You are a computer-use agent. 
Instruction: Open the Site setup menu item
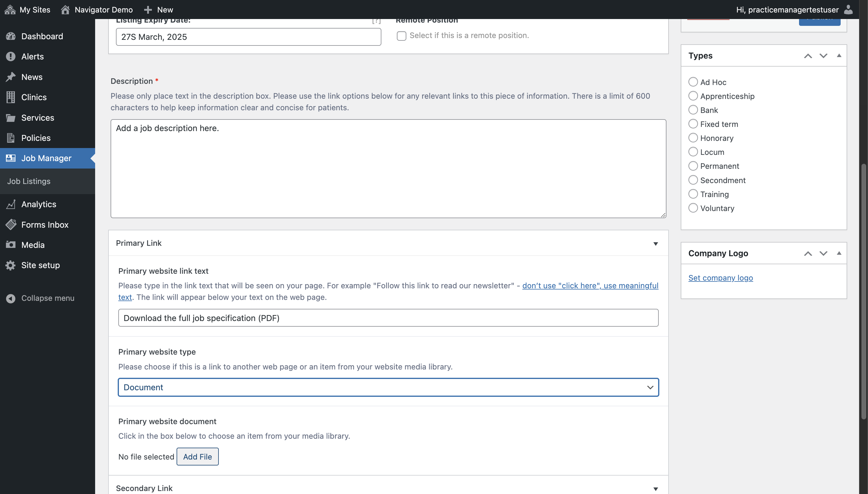48,265
